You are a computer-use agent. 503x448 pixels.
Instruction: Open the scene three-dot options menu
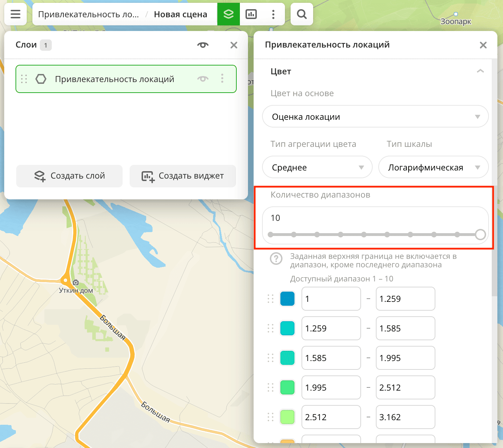click(273, 14)
